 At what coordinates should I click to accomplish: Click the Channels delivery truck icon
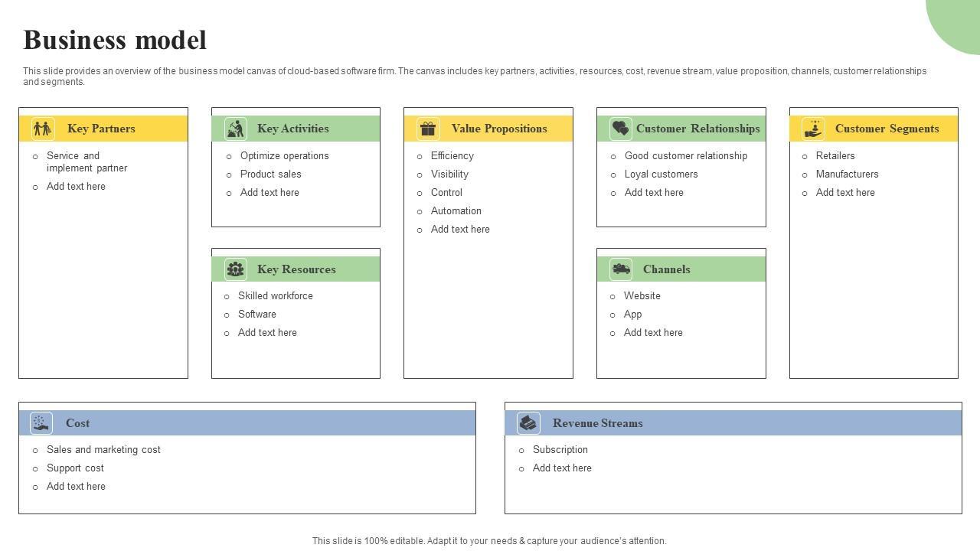[x=621, y=269]
